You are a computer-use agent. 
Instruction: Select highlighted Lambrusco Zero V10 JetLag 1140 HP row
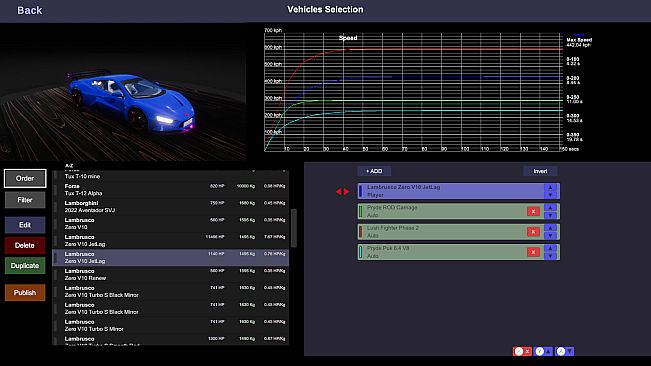coord(171,257)
